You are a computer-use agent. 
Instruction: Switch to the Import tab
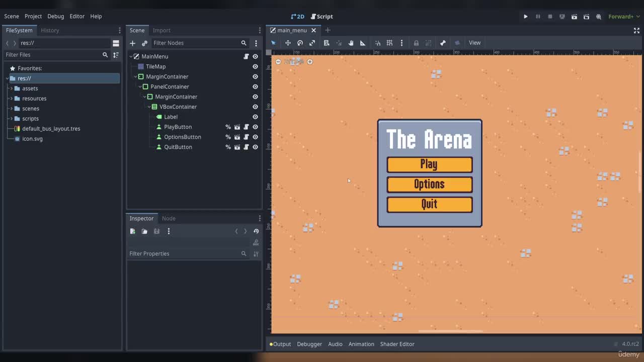(x=162, y=30)
